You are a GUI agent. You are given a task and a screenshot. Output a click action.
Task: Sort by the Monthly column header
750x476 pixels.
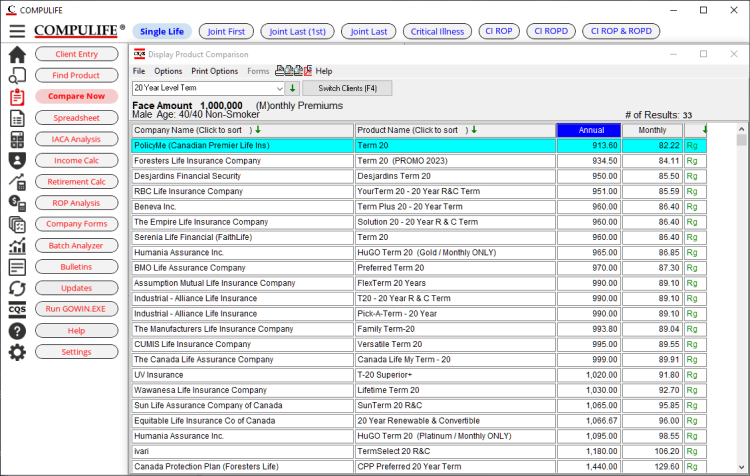point(652,130)
